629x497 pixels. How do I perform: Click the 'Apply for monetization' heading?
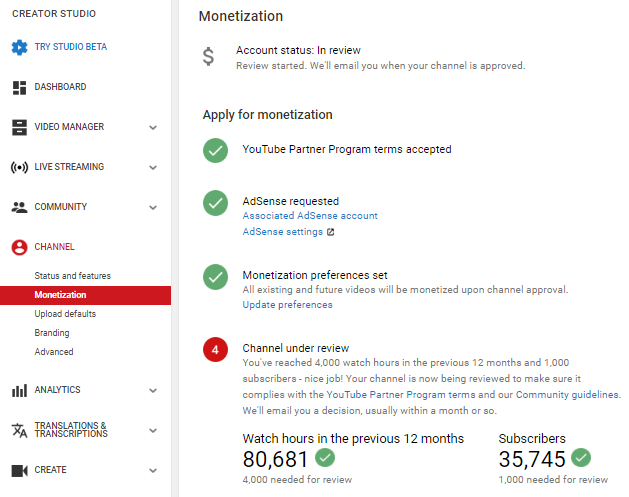(267, 115)
